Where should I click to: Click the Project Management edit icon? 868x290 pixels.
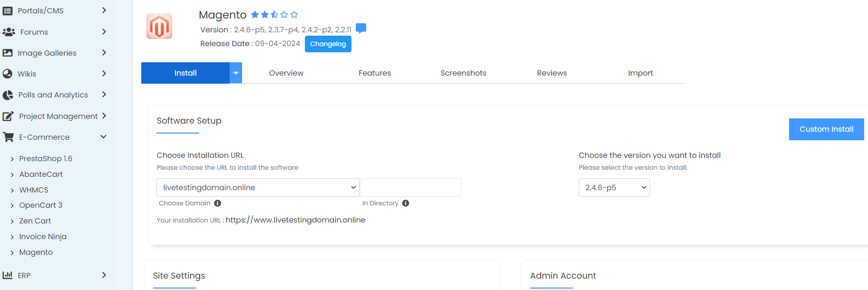tap(8, 116)
